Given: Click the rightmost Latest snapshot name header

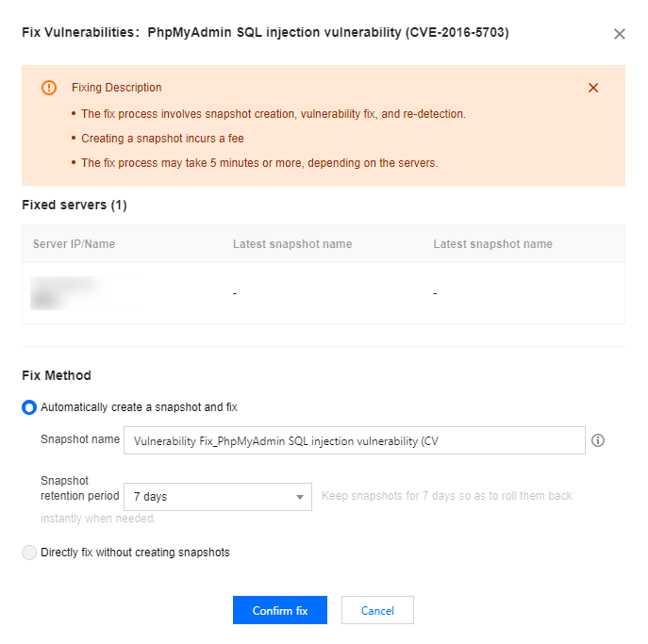Looking at the screenshot, I should pos(492,244).
